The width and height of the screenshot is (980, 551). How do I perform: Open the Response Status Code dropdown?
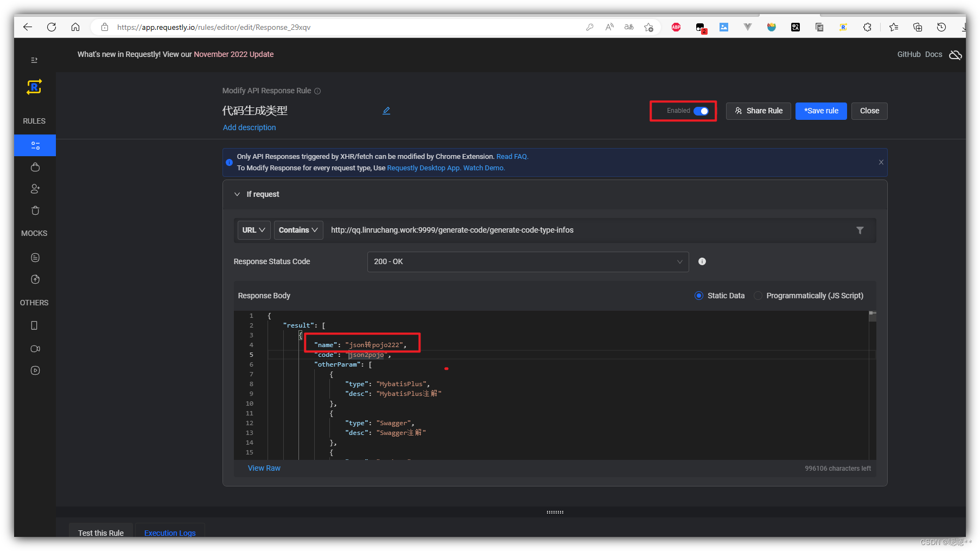tap(528, 261)
